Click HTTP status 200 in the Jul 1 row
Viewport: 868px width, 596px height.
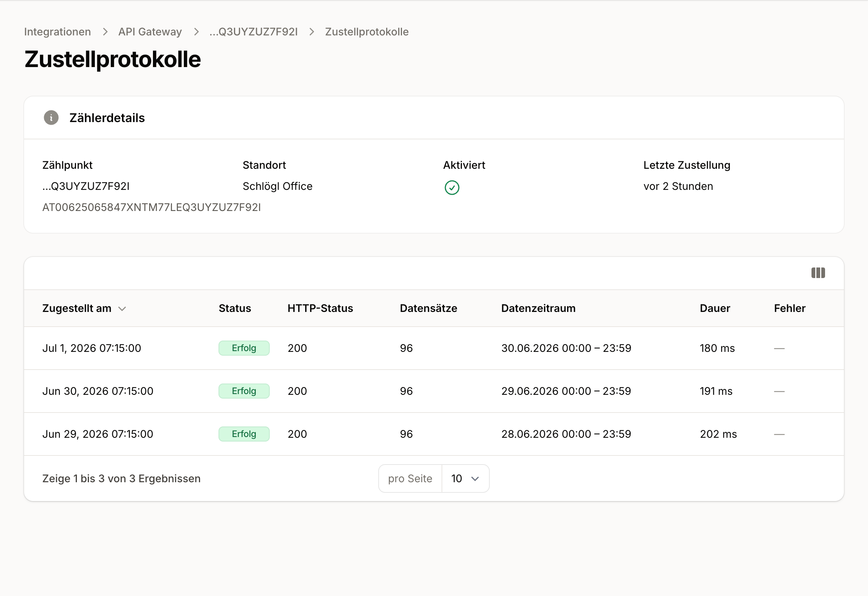(x=297, y=348)
